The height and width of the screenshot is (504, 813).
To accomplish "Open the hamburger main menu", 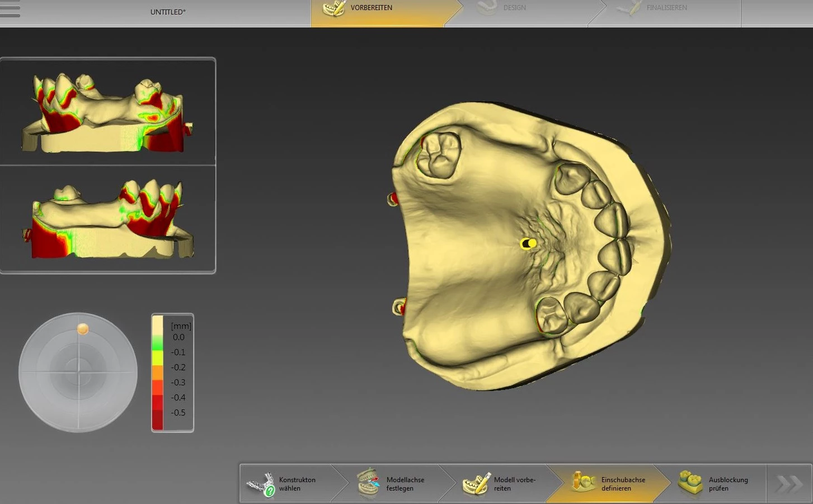I will [10, 10].
